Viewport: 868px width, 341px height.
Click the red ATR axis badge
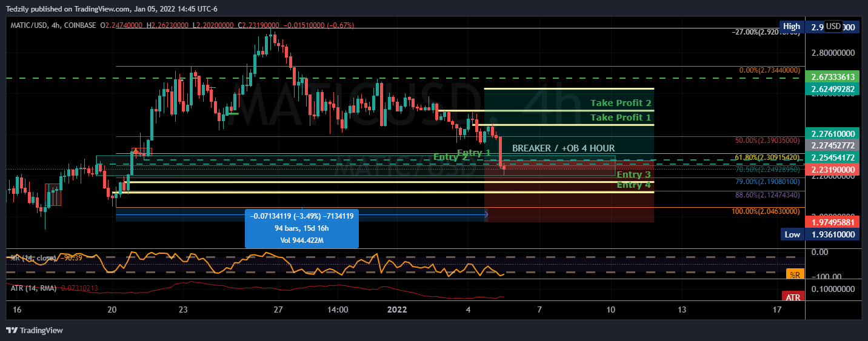click(x=793, y=297)
